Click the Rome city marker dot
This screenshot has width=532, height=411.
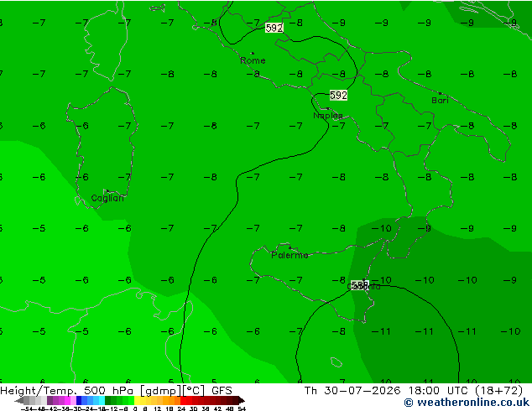click(253, 53)
